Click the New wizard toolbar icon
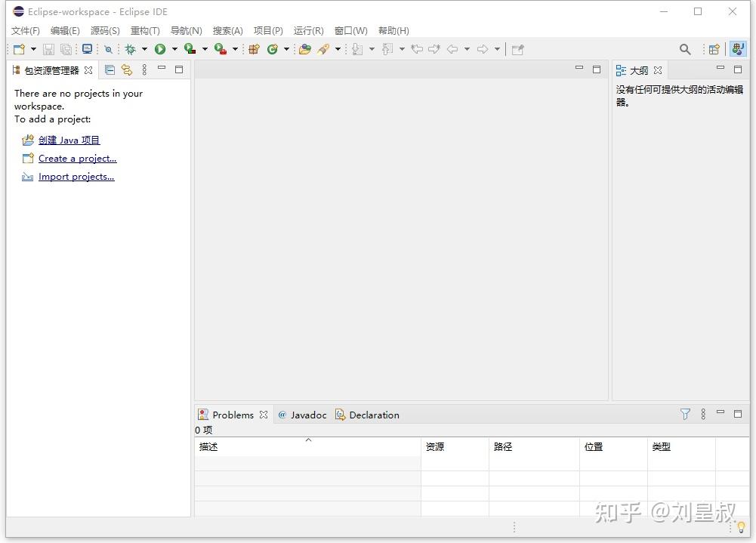Screen dimensions: 756x543 click(x=20, y=49)
